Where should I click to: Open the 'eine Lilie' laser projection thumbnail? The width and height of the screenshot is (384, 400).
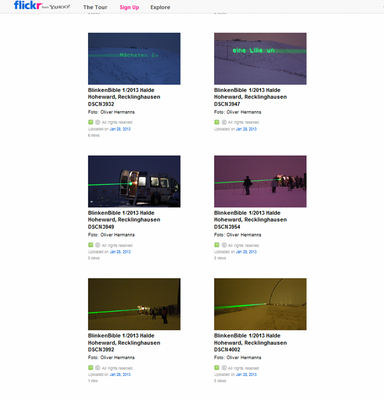tap(260, 58)
